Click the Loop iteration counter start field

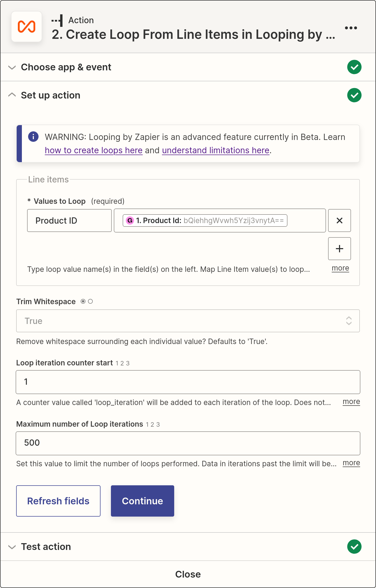188,382
